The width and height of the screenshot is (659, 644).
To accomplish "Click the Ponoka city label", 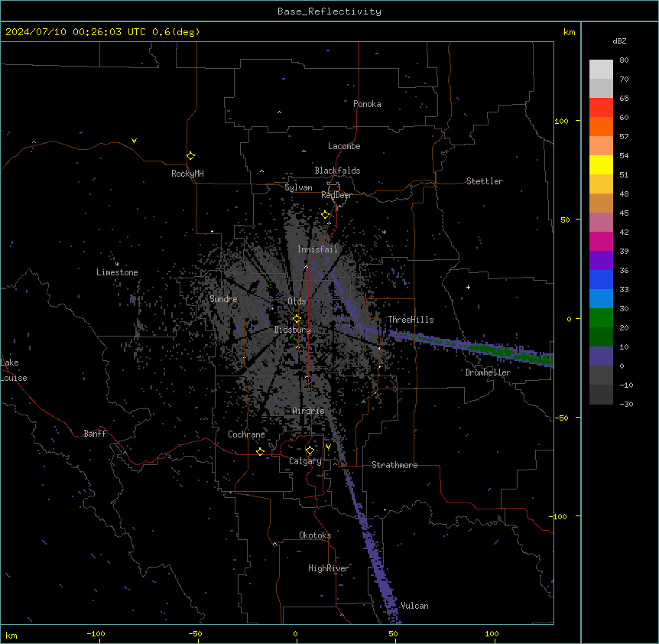I will point(367,104).
